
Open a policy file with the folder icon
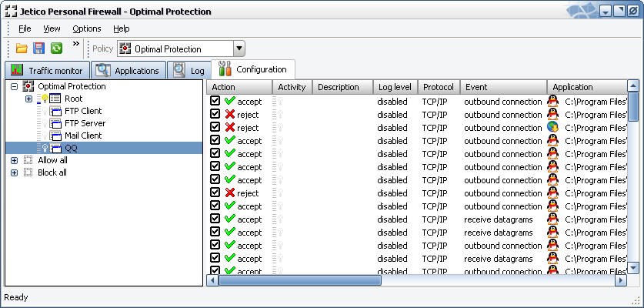tap(22, 49)
